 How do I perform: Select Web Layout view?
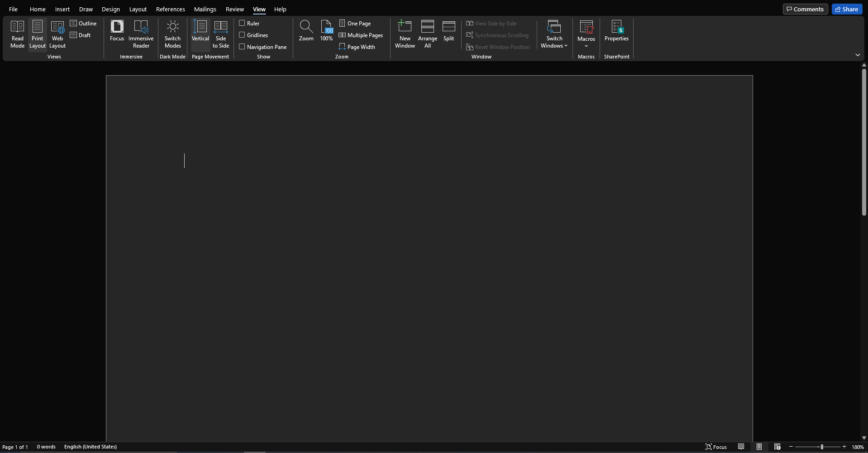click(x=57, y=34)
